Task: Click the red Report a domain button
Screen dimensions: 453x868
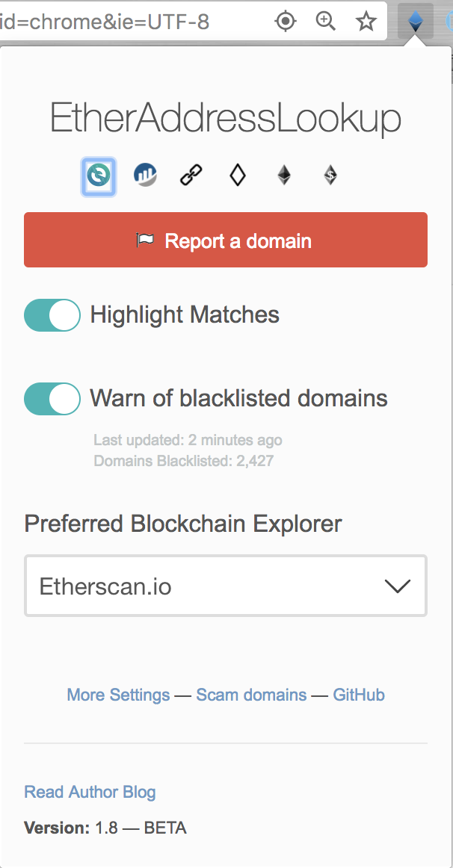Action: click(226, 240)
